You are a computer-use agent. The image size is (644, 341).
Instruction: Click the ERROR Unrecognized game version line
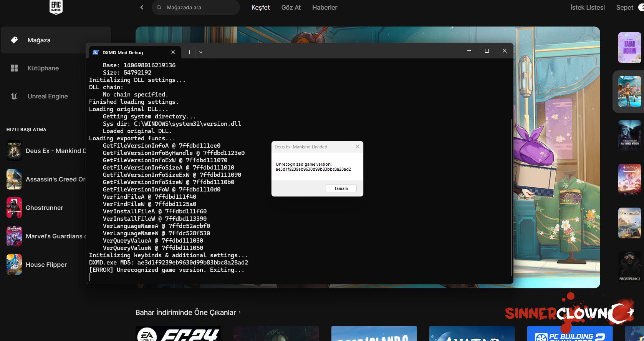pyautogui.click(x=167, y=270)
